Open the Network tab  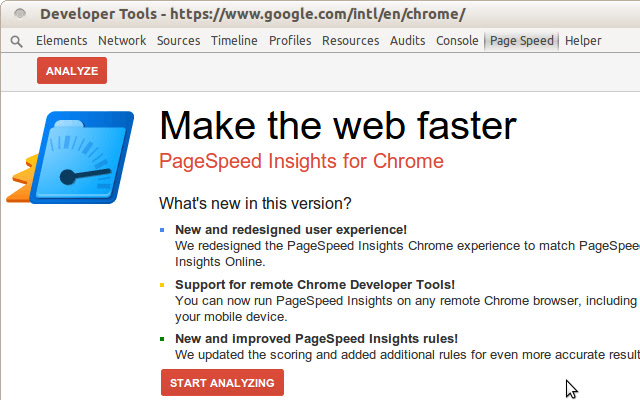(122, 41)
